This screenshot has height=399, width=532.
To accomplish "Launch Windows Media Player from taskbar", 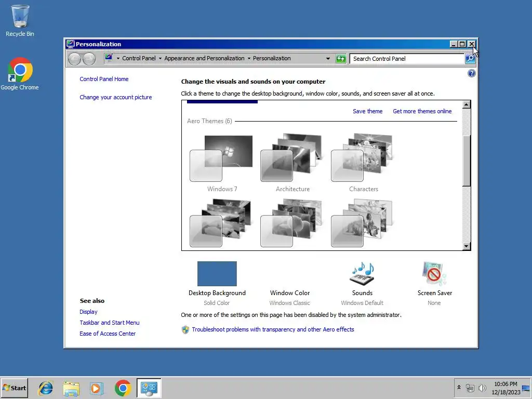I will [x=96, y=388].
